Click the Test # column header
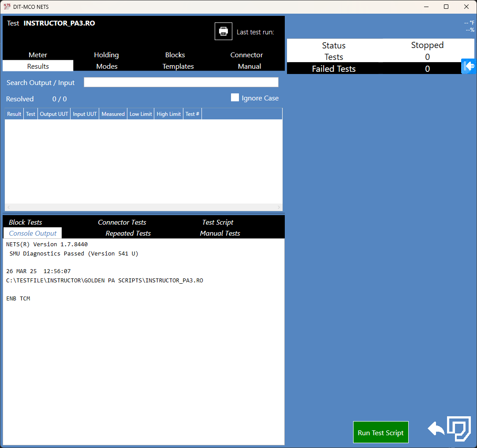The image size is (477, 448). coord(192,114)
